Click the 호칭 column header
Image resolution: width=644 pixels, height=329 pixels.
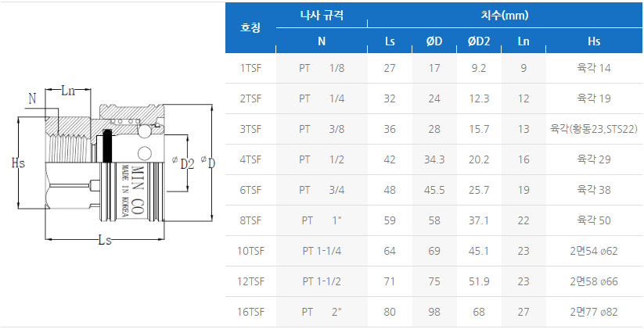pos(251,27)
